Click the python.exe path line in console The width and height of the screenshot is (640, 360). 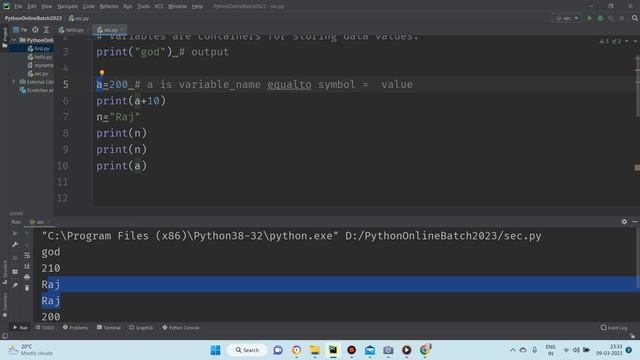point(291,236)
